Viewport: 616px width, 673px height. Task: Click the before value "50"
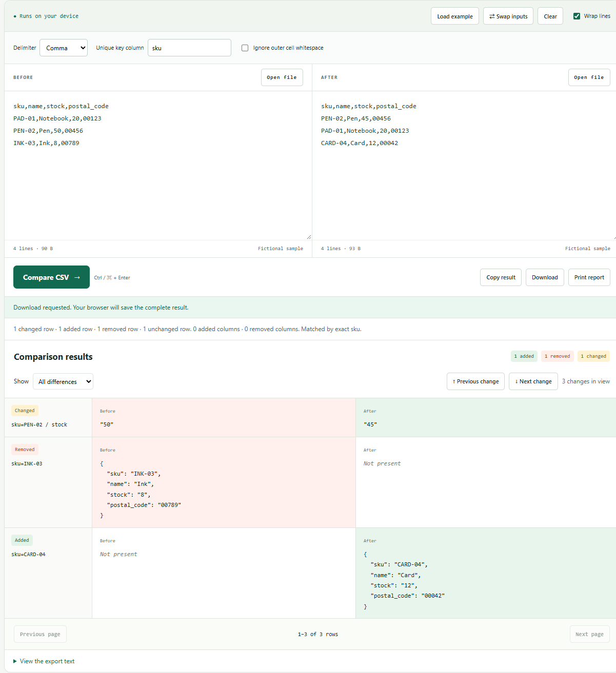[107, 424]
